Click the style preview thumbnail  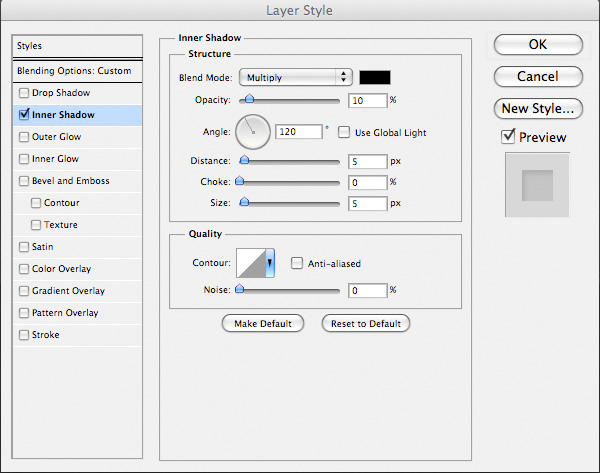[537, 185]
